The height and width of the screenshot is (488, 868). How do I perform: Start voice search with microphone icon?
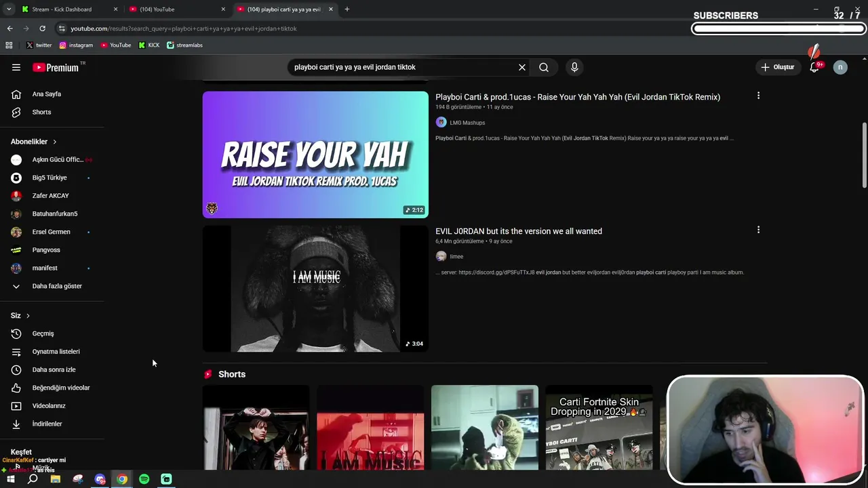[574, 67]
